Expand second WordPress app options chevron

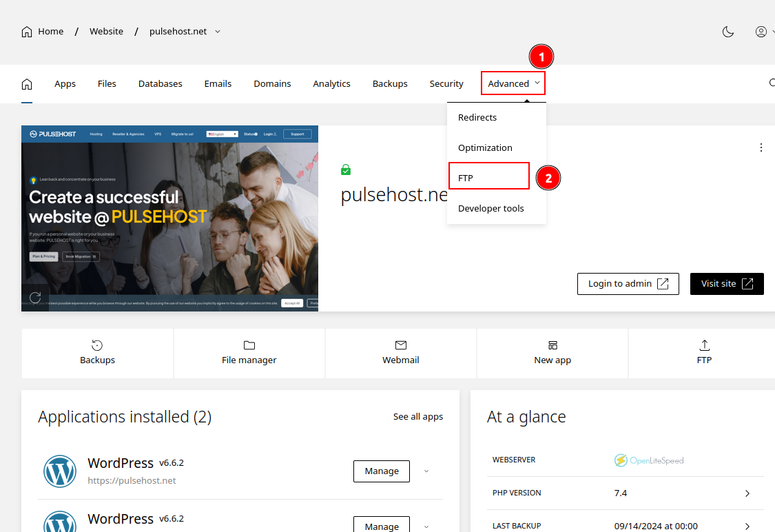click(x=426, y=526)
